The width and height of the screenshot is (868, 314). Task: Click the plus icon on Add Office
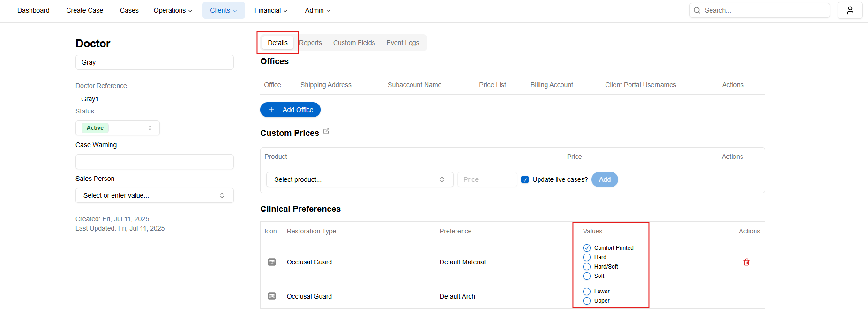pyautogui.click(x=271, y=110)
